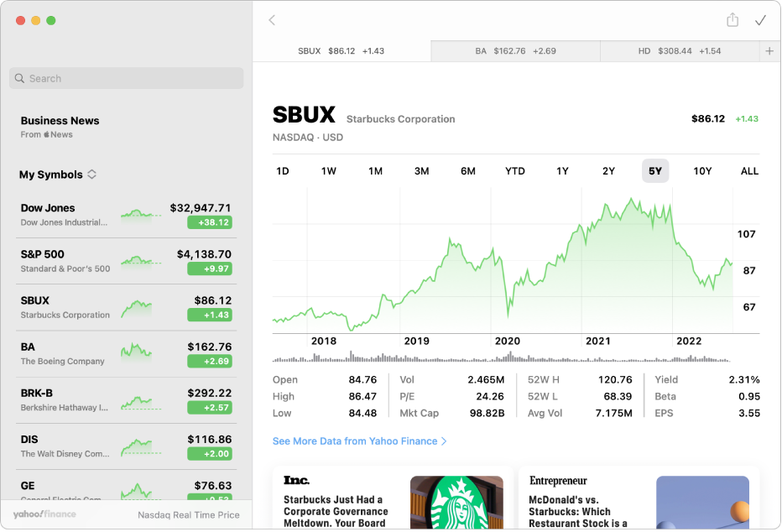Confirm edits with the checkmark icon
Screen dimensions: 782x532
[761, 20]
